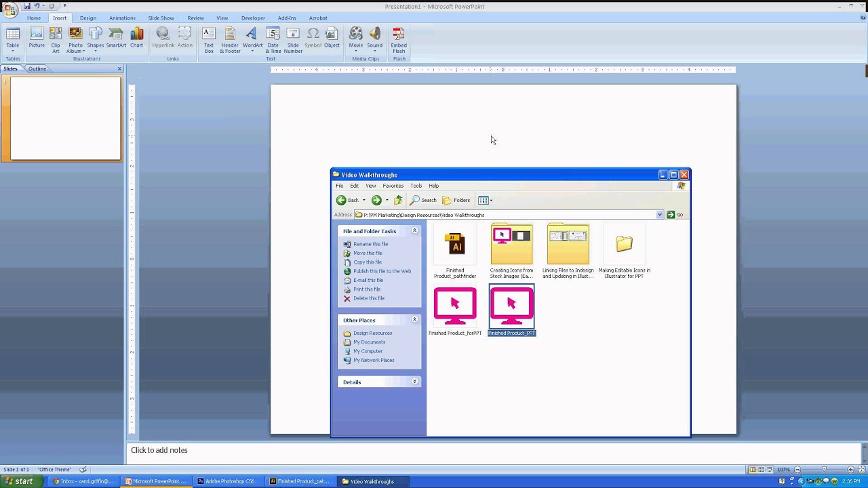868x488 pixels.
Task: Open the Tools menu in Explorer
Action: 416,186
